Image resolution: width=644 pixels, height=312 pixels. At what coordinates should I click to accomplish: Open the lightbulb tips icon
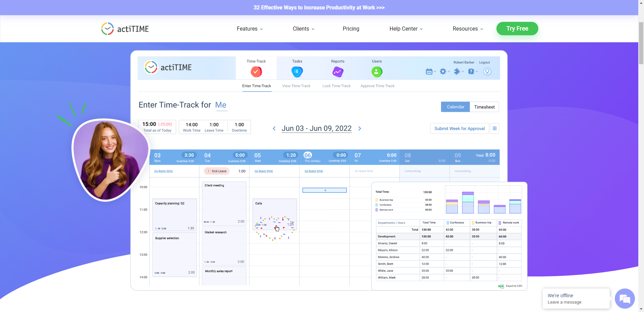click(487, 71)
